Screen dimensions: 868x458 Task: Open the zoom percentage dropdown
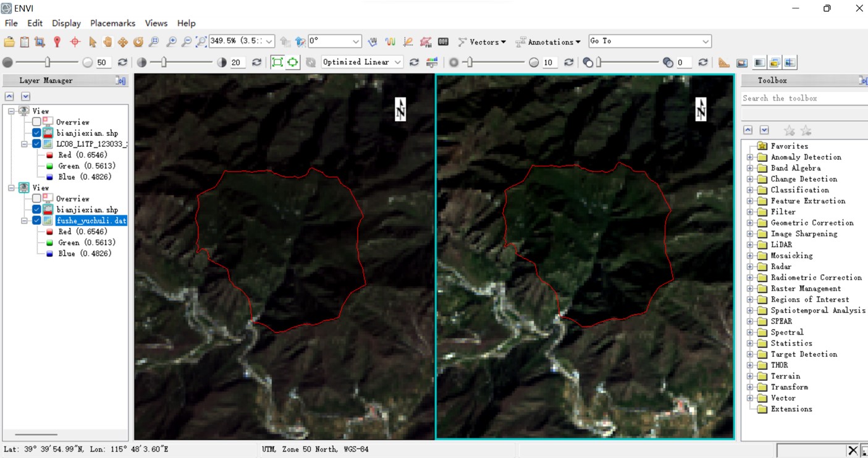[x=268, y=41]
